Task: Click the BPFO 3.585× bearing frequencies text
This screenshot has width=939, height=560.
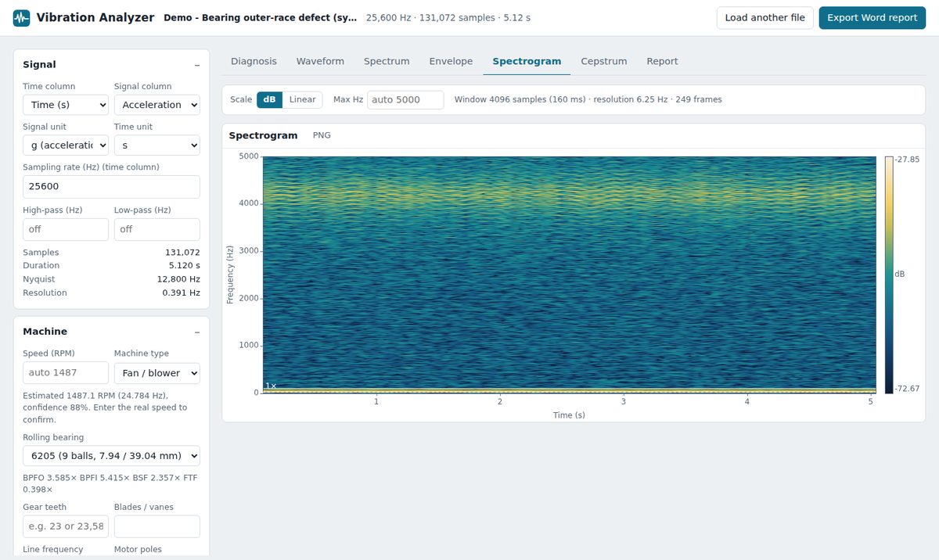Action: click(x=110, y=483)
